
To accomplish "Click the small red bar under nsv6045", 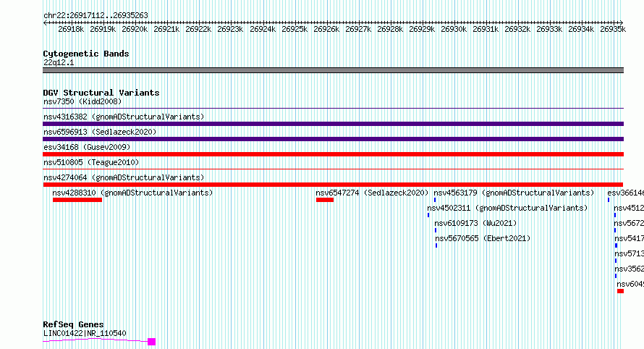I will pyautogui.click(x=621, y=291).
